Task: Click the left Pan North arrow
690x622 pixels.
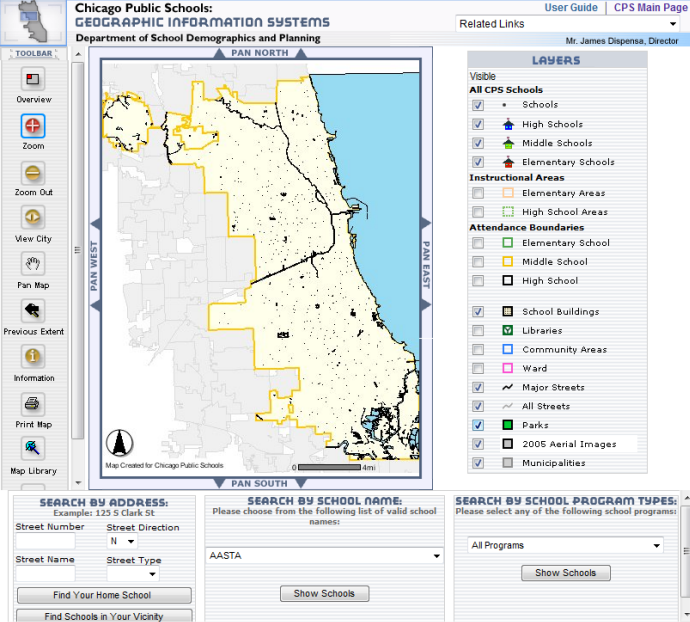Action: (219, 53)
